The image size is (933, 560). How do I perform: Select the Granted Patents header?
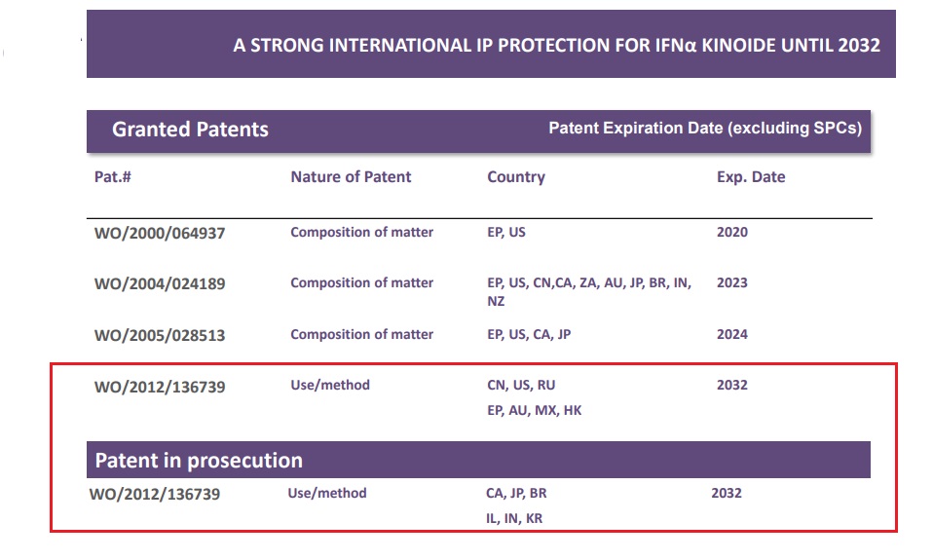(x=191, y=130)
